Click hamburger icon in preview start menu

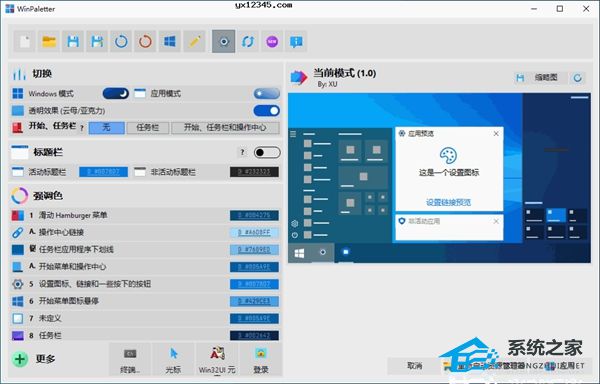click(293, 134)
